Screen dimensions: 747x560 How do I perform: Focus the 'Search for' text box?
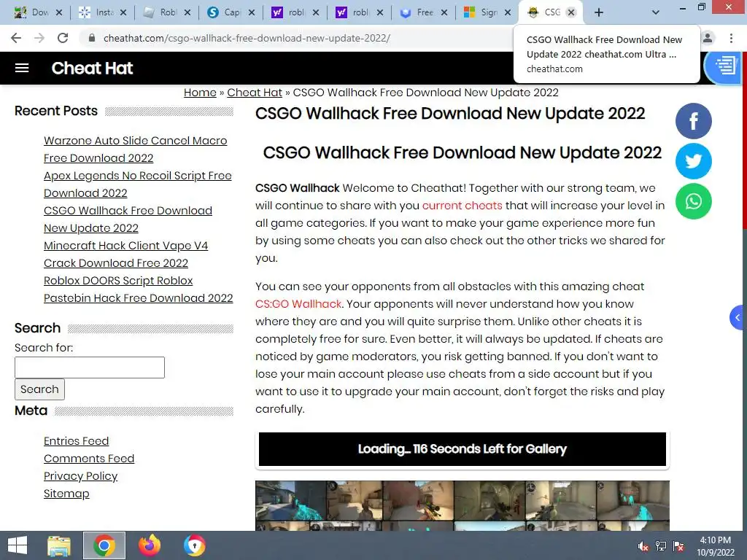tap(90, 367)
